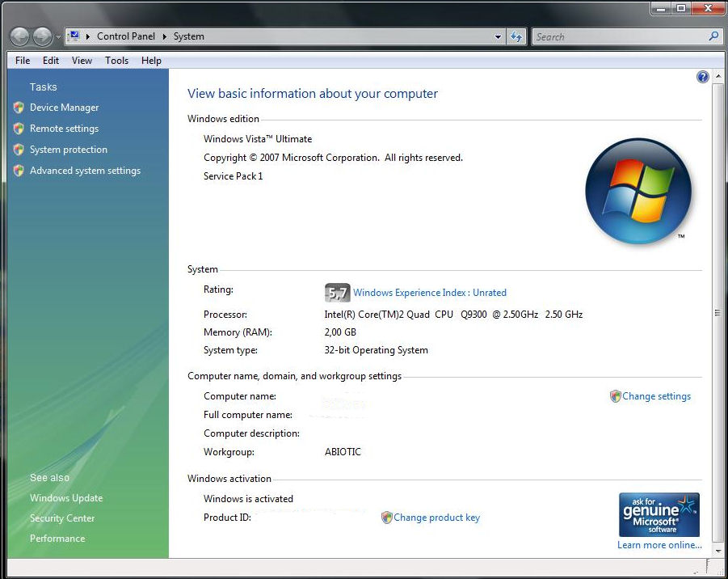Open the recent pages dropdown arrow

pos(58,36)
